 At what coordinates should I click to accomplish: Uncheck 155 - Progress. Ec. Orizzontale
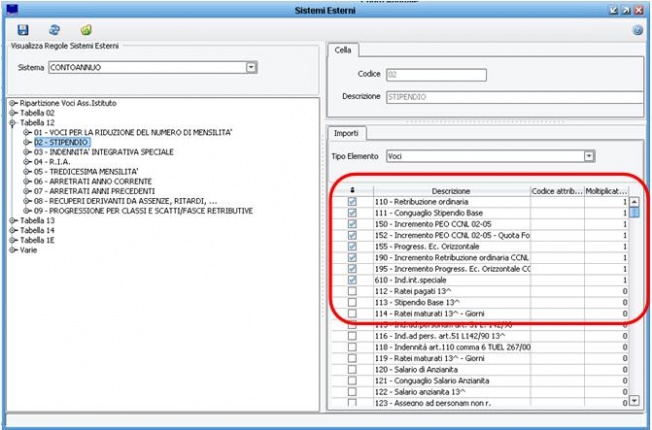(x=352, y=247)
